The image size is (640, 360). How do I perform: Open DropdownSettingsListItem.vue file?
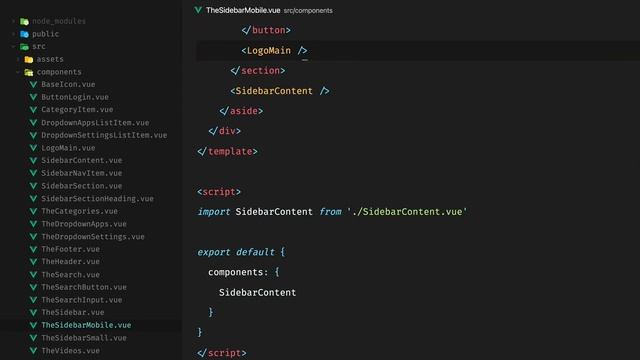(x=104, y=135)
